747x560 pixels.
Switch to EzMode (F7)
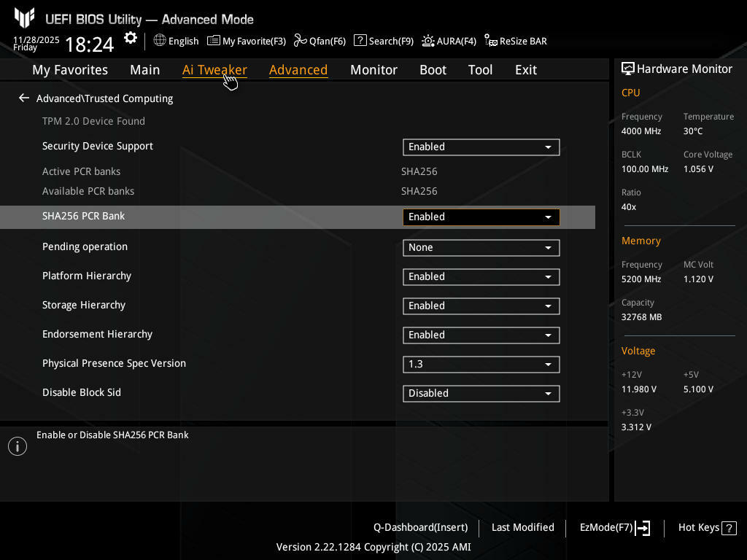coord(614,527)
